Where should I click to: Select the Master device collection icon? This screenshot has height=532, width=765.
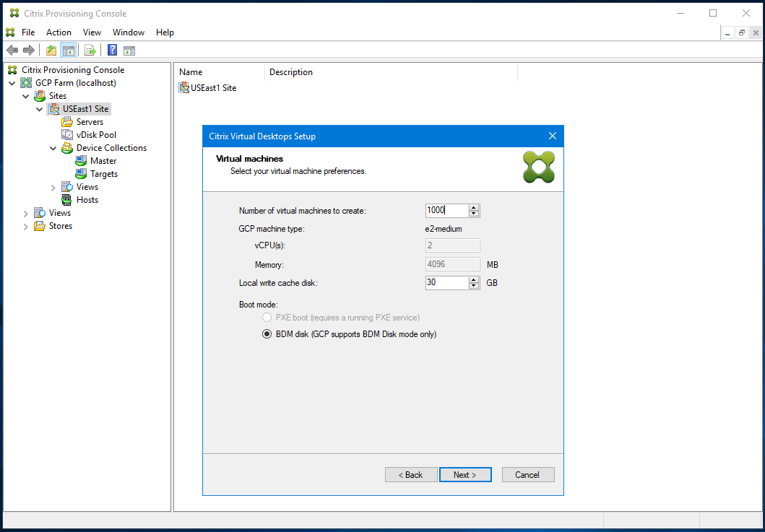coord(79,160)
